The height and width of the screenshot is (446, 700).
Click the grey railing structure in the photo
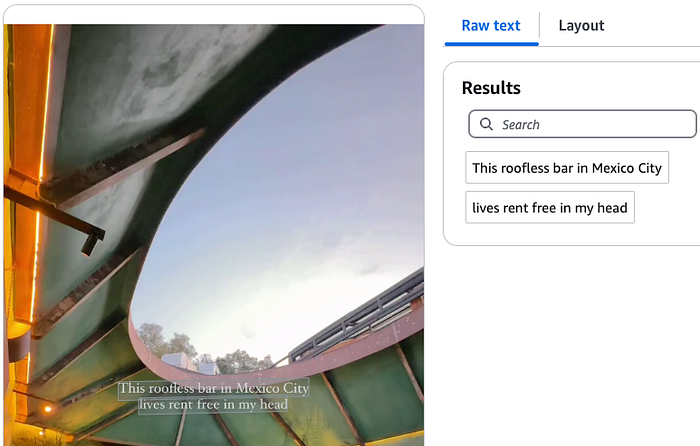[x=357, y=315]
